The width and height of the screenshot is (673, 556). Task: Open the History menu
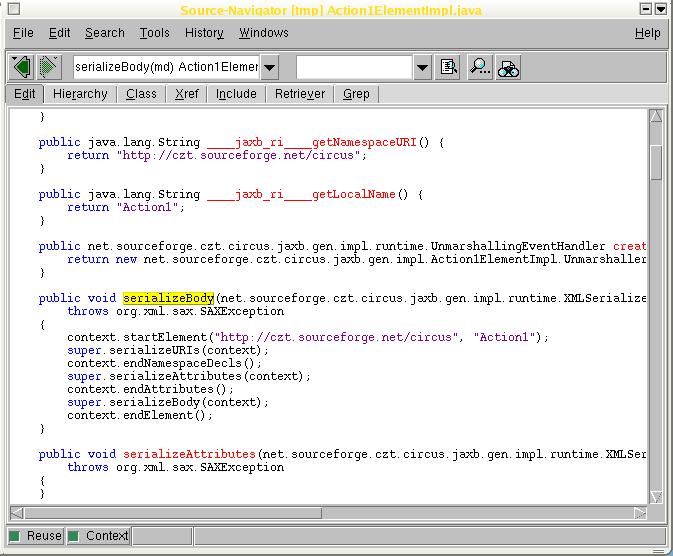click(204, 33)
